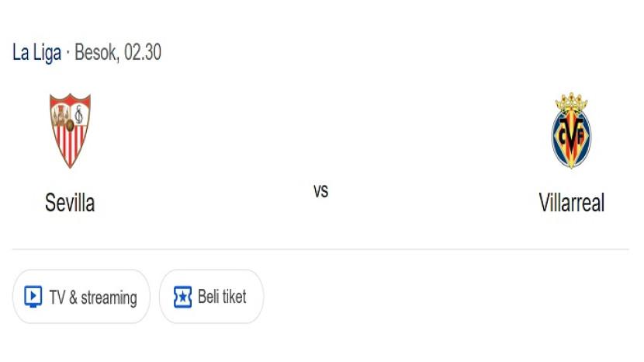Open the Villarreal team name
The image size is (644, 362).
[x=571, y=203]
